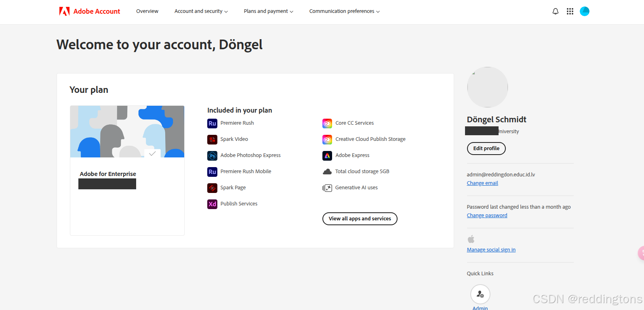
Task: Expand Plans and payment dropdown
Action: pos(269,11)
